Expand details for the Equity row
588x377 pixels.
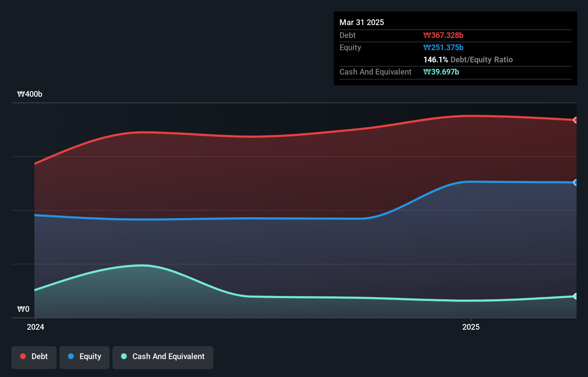point(350,47)
